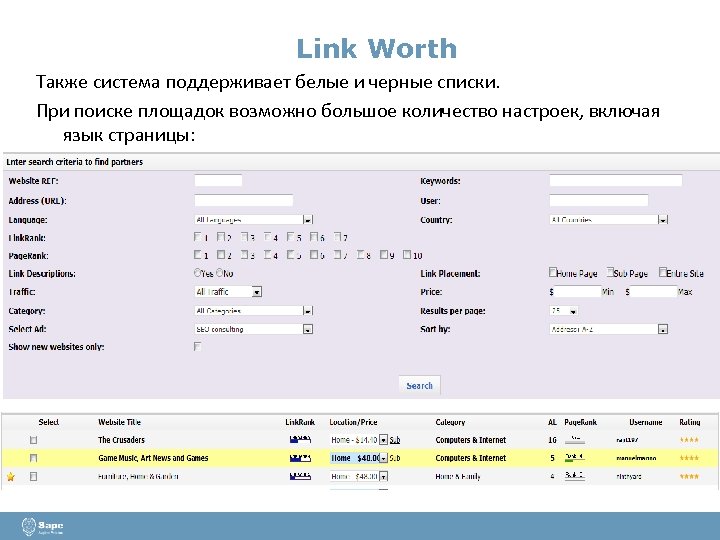The image size is (720, 540).
Task: Toggle Show new websites only checkbox
Action: pyautogui.click(x=197, y=347)
